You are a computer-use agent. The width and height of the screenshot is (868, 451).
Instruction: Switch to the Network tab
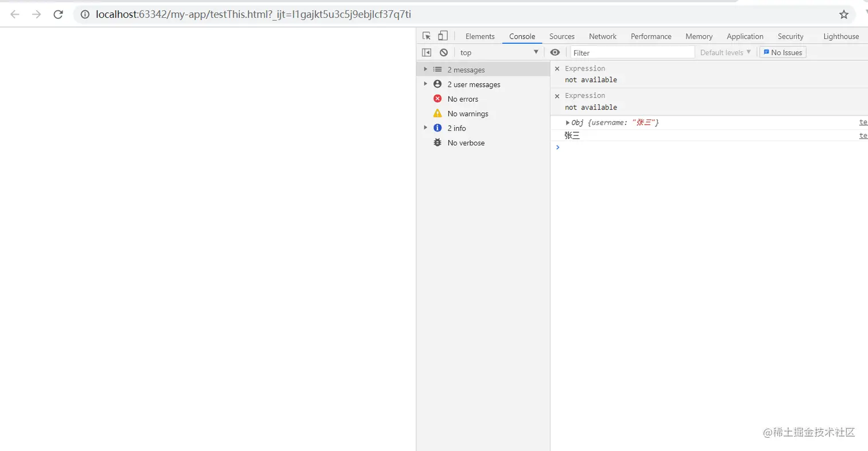point(603,36)
